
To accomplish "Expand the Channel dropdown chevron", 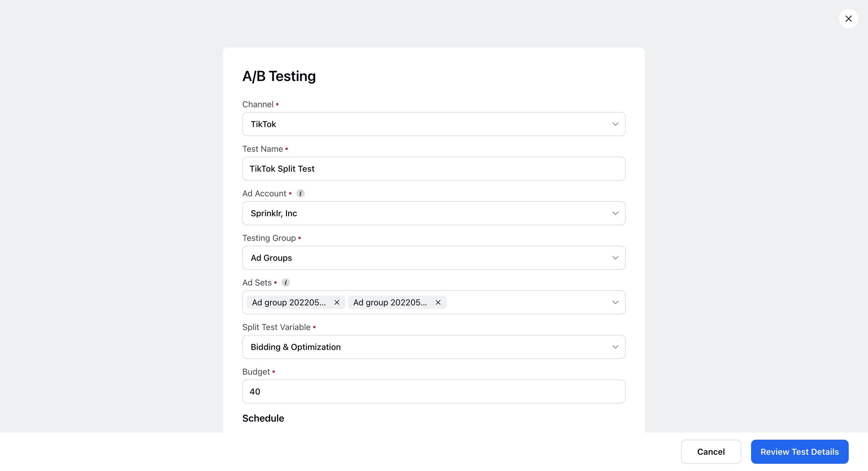I will 615,124.
